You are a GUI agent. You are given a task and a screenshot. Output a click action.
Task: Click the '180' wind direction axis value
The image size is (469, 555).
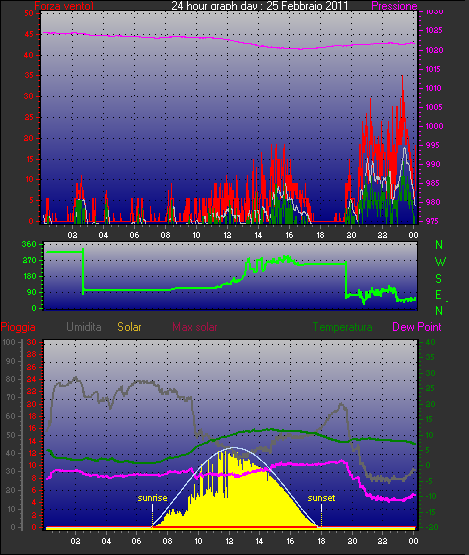[30, 276]
